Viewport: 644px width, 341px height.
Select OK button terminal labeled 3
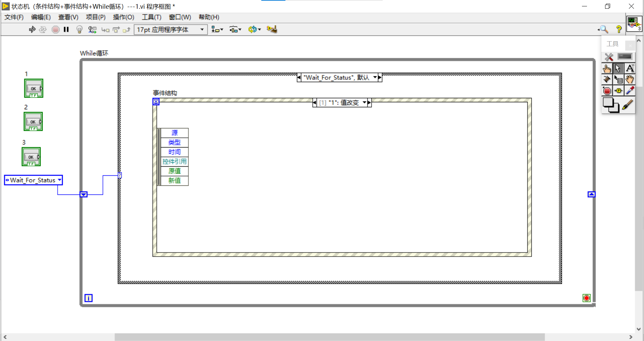31,157
